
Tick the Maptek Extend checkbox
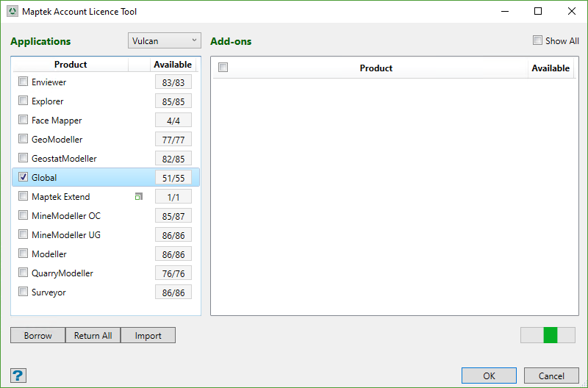[x=24, y=196]
